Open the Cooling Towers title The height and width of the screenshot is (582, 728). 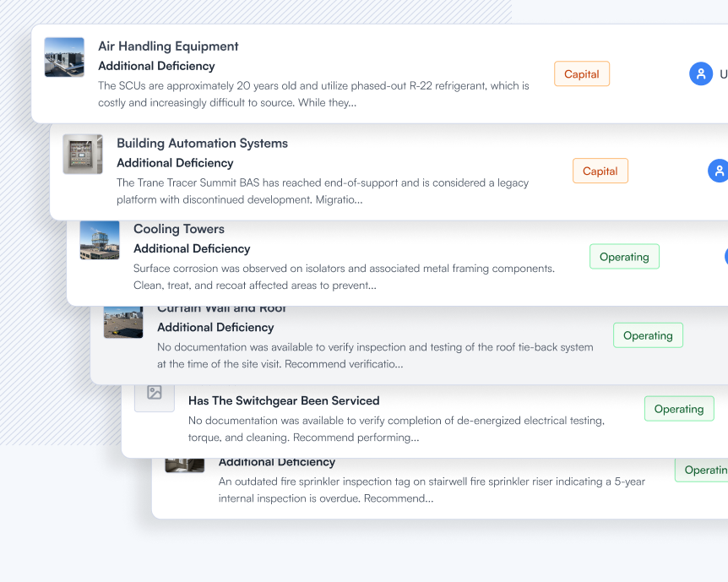179,229
